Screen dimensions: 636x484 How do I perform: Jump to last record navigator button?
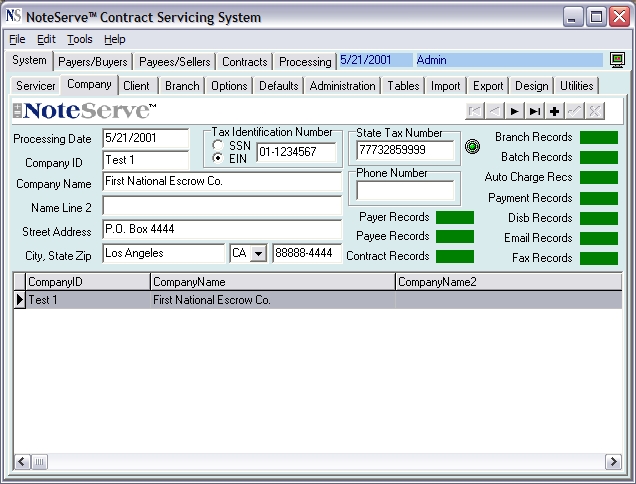[535, 111]
